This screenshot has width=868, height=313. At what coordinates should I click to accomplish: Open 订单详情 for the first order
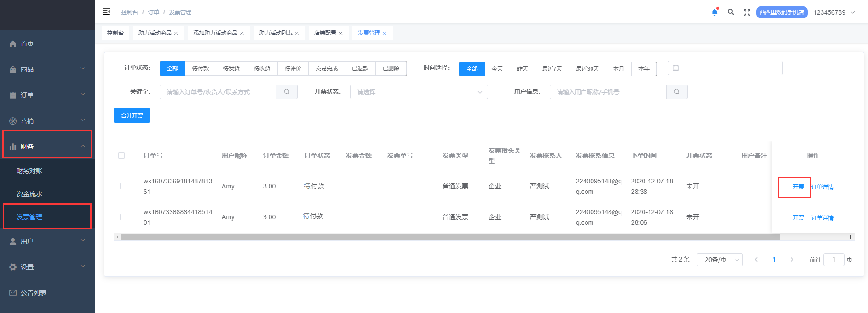pyautogui.click(x=822, y=187)
